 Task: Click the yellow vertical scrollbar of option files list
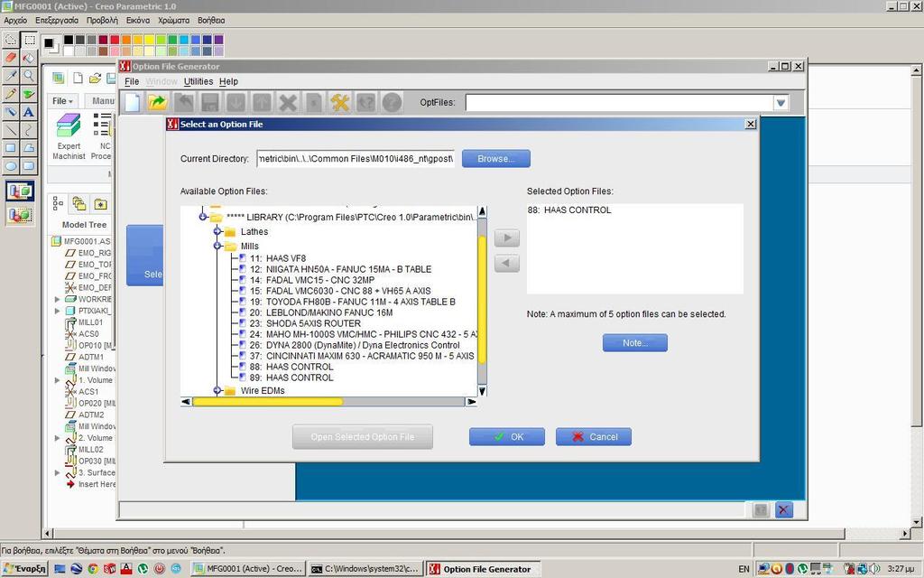[x=482, y=299]
